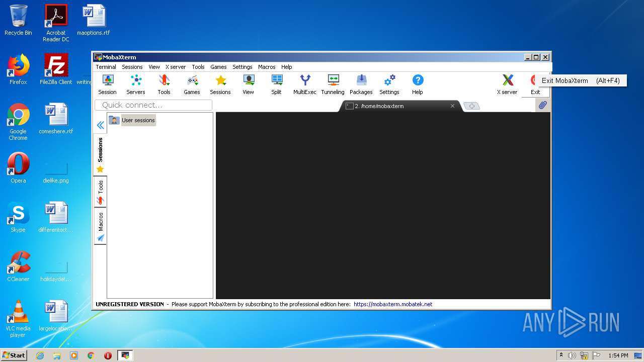
Task: Open the Settings gear toolbar icon
Action: coord(389,84)
